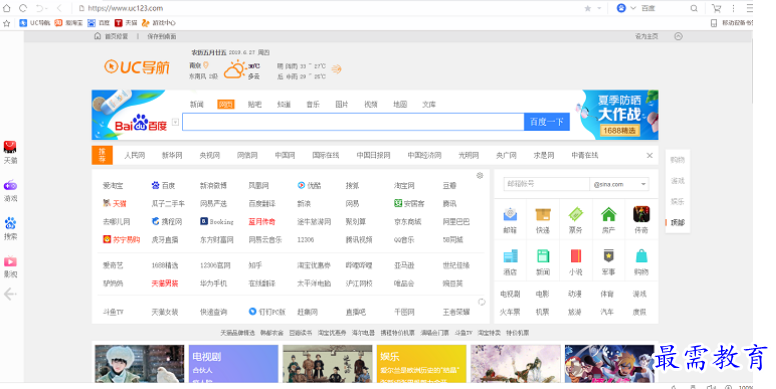
Task: Close the news sites bar
Action: 649,155
